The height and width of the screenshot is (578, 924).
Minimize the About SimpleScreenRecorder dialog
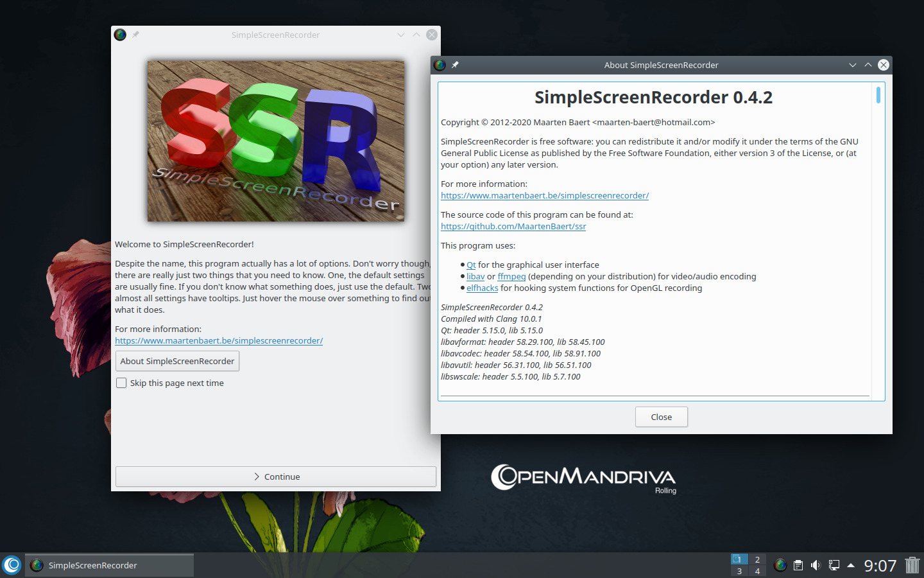coord(853,65)
